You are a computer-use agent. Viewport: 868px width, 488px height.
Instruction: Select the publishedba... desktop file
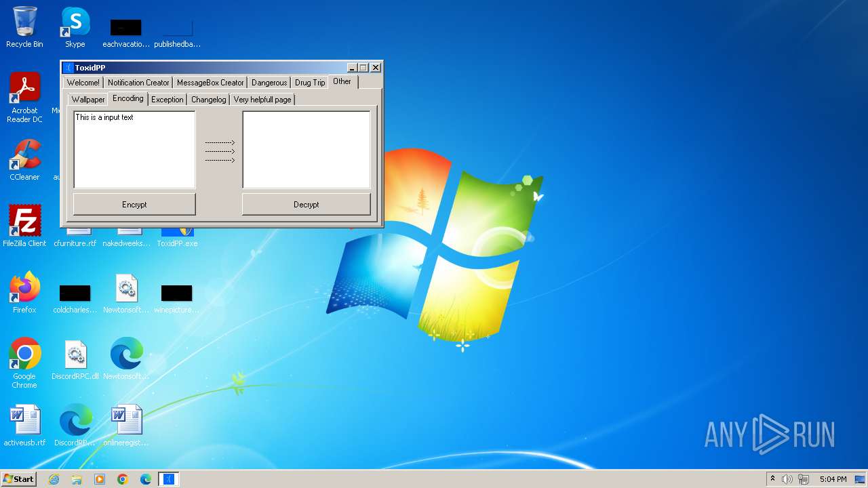tap(177, 33)
